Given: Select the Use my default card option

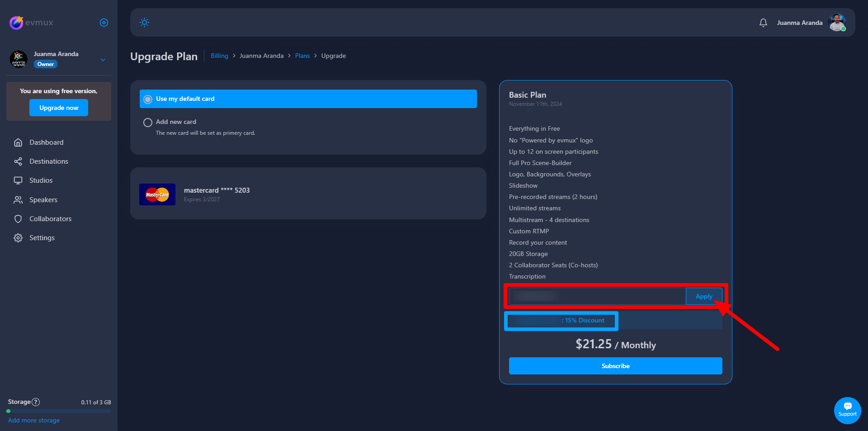Looking at the screenshot, I should click(308, 99).
